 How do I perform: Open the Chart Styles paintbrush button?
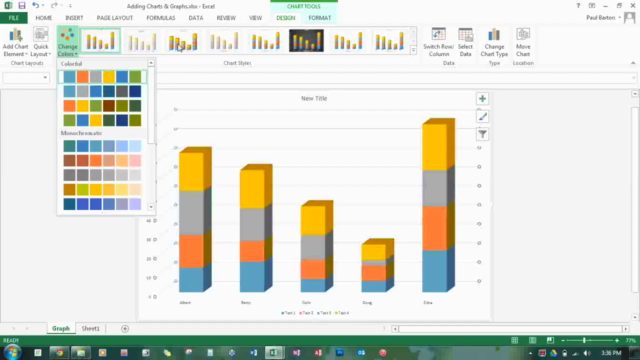(482, 117)
